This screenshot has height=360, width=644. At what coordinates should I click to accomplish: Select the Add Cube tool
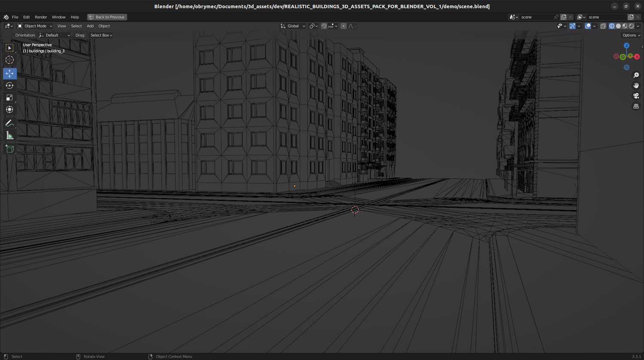pos(9,149)
